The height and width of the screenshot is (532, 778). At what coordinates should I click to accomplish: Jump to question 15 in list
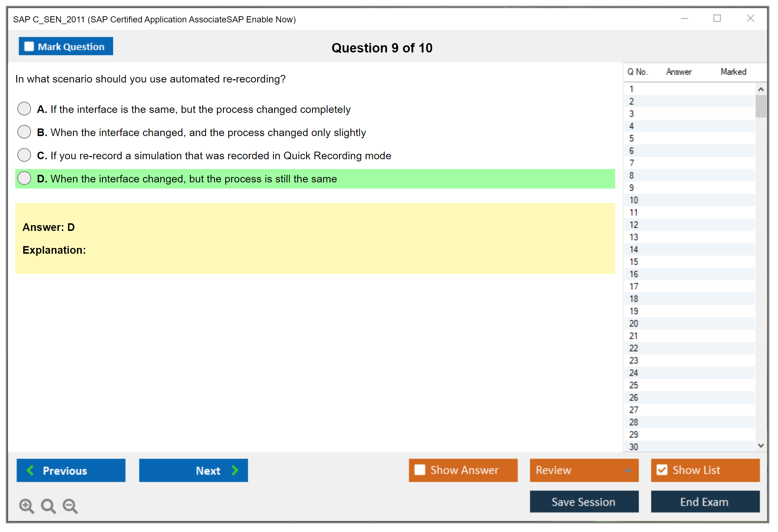[634, 262]
